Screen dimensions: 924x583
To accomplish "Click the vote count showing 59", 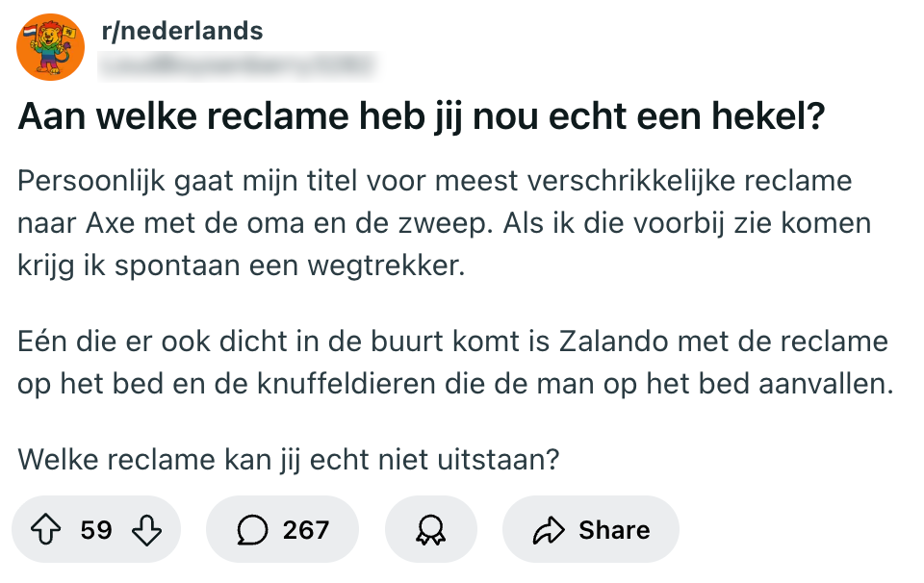I will 96,530.
